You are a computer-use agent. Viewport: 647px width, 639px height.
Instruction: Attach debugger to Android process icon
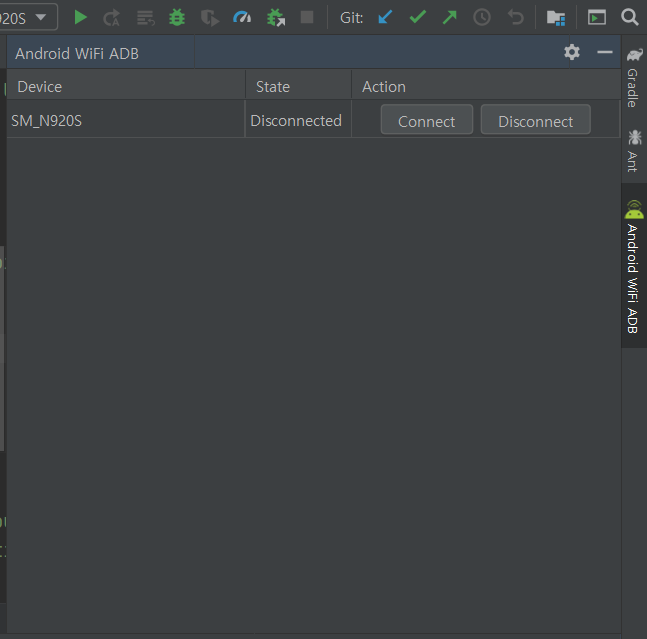point(276,18)
